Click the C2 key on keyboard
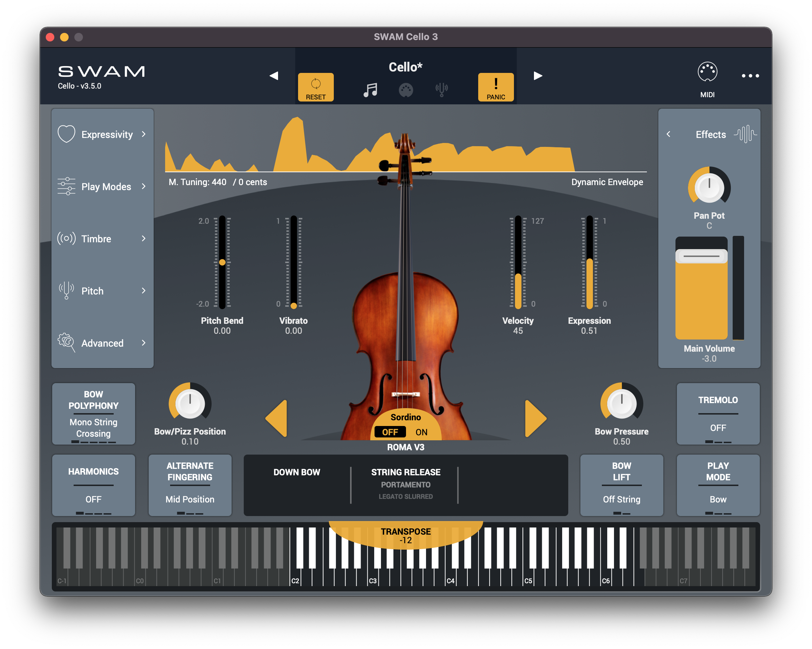 [x=294, y=577]
